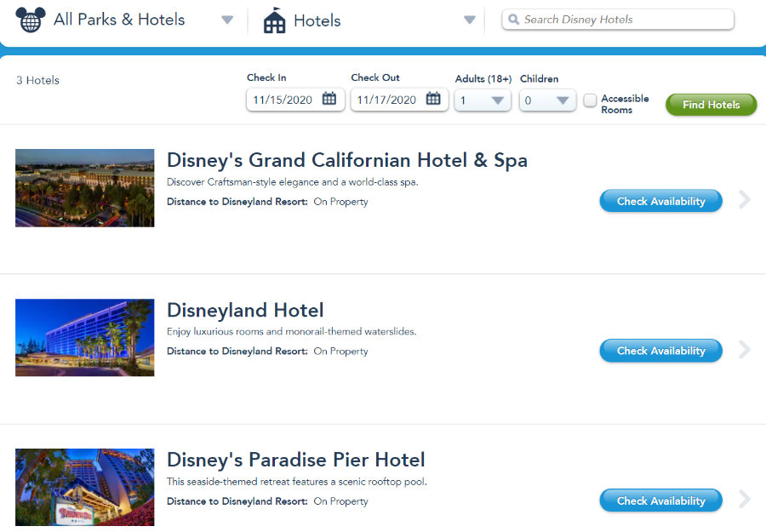This screenshot has width=766, height=532.
Task: Click the Mickey globe All Parks icon
Action: point(30,20)
